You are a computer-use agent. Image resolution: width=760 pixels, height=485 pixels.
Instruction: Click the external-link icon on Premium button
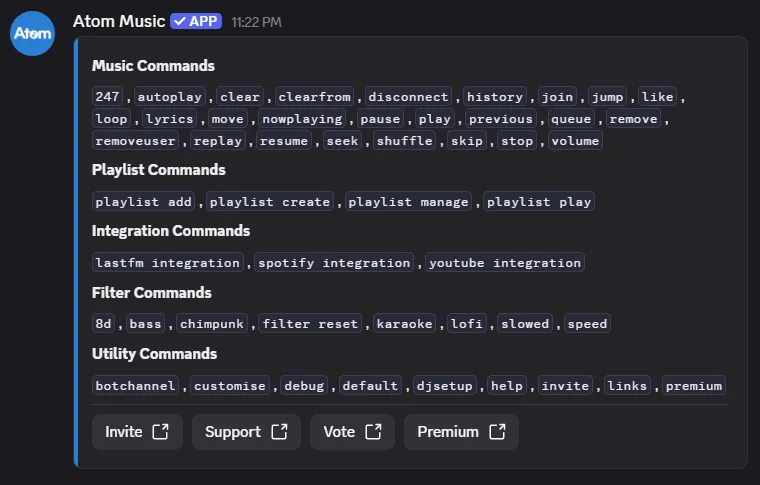click(497, 432)
